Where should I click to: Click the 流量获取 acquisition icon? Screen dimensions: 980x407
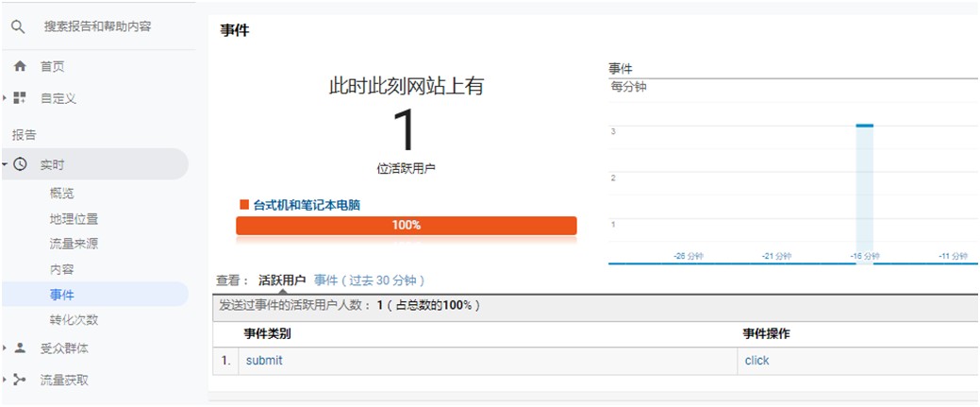(20, 381)
